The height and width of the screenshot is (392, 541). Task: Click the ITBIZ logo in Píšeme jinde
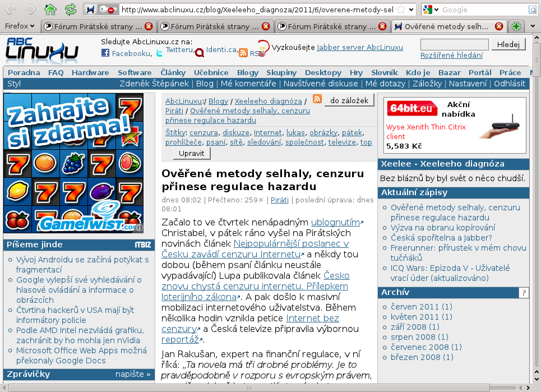(143, 245)
